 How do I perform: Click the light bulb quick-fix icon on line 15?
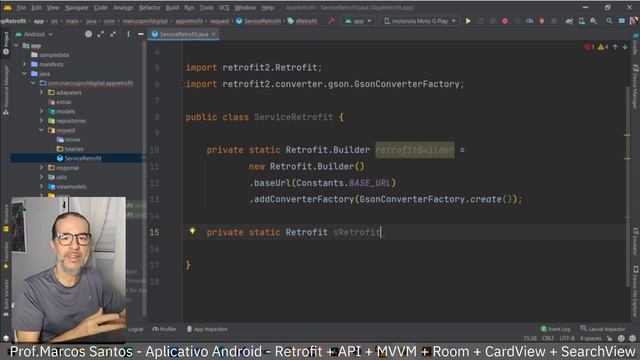click(192, 231)
